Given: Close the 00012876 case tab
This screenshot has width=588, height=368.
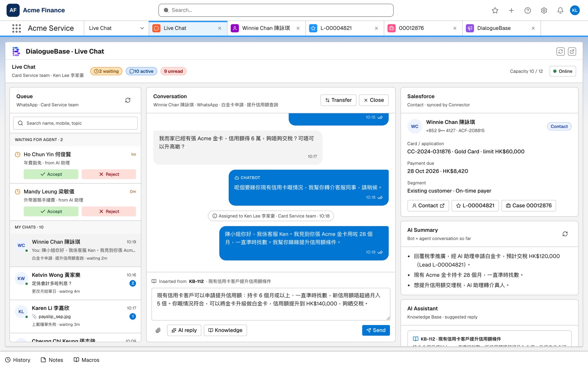Looking at the screenshot, I should point(455,28).
